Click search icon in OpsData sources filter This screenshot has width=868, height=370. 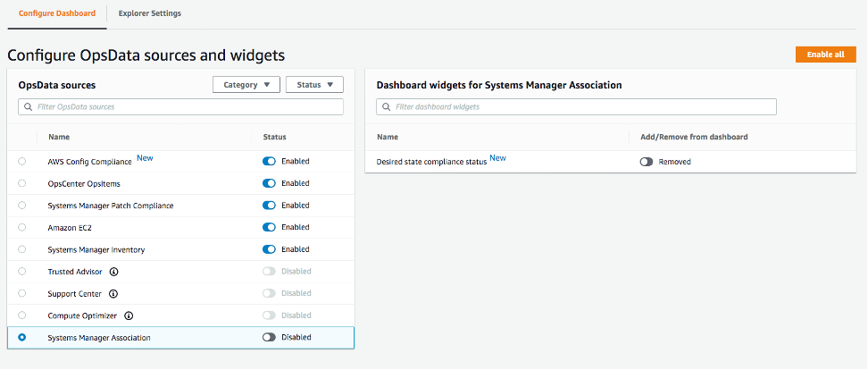29,107
